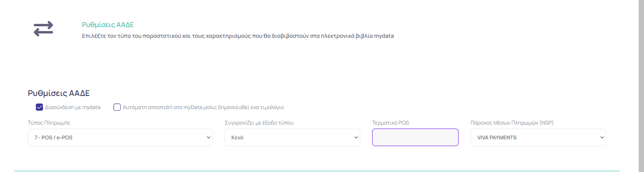Click the two-way exchange arrows icon
The height and width of the screenshot is (172, 644).
point(43,29)
